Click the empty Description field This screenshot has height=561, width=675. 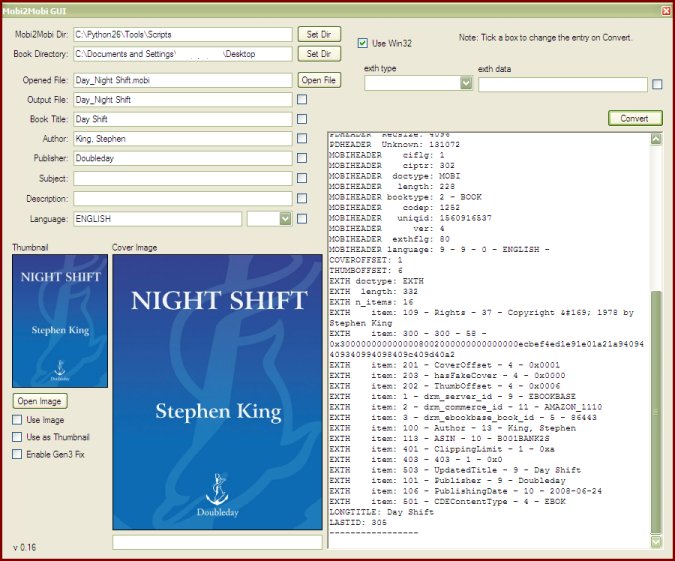click(x=183, y=198)
